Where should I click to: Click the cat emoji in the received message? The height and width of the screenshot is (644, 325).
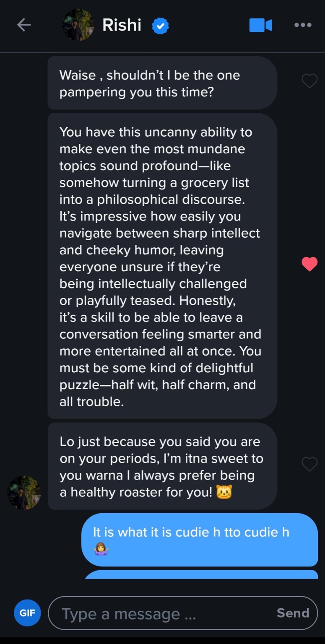click(224, 492)
